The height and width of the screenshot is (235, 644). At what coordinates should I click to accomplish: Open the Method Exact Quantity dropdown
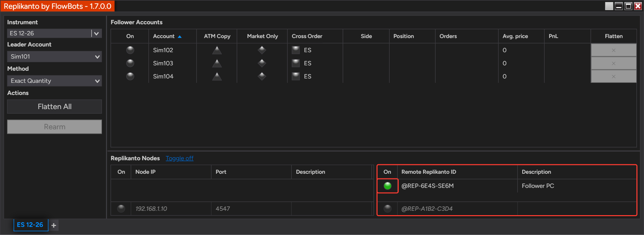click(55, 81)
